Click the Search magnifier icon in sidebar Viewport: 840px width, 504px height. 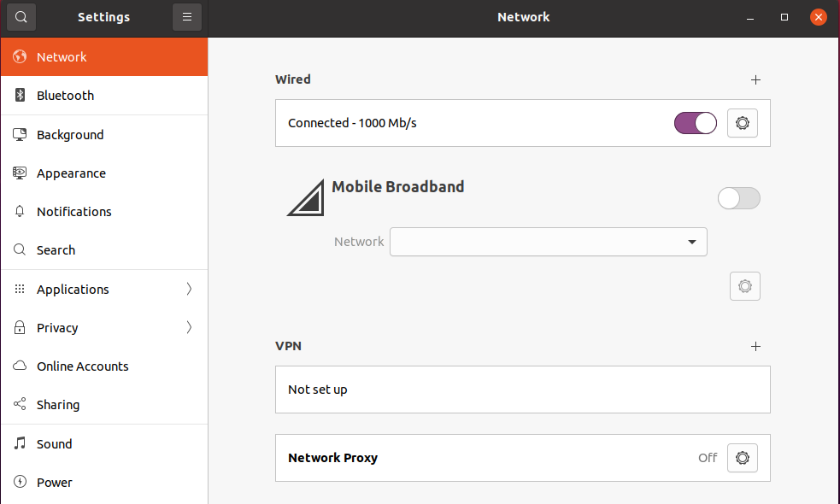pyautogui.click(x=20, y=250)
